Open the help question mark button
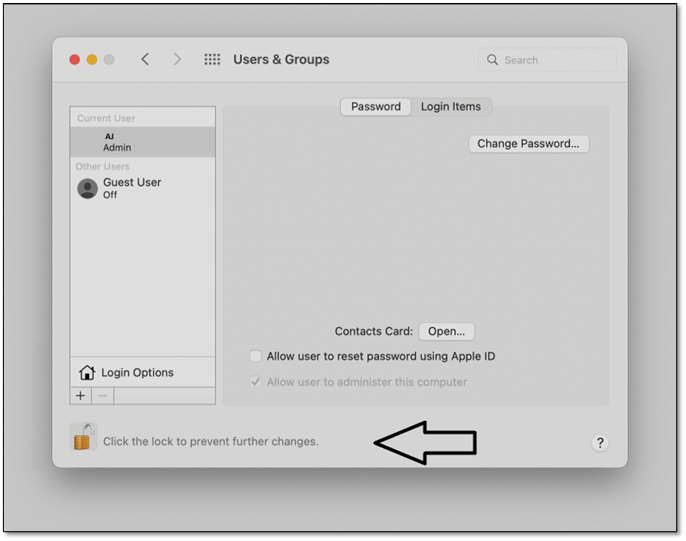 coord(600,443)
